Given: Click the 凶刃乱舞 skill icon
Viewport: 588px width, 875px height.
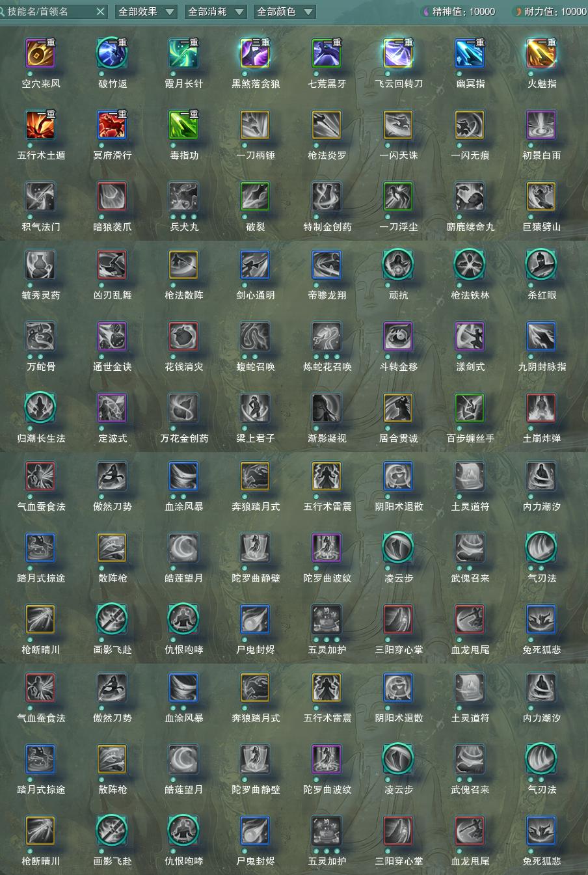Looking at the screenshot, I should 113,265.
